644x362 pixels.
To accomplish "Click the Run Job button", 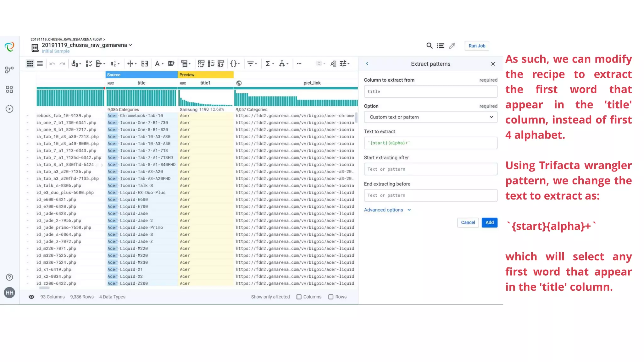I will 477,46.
